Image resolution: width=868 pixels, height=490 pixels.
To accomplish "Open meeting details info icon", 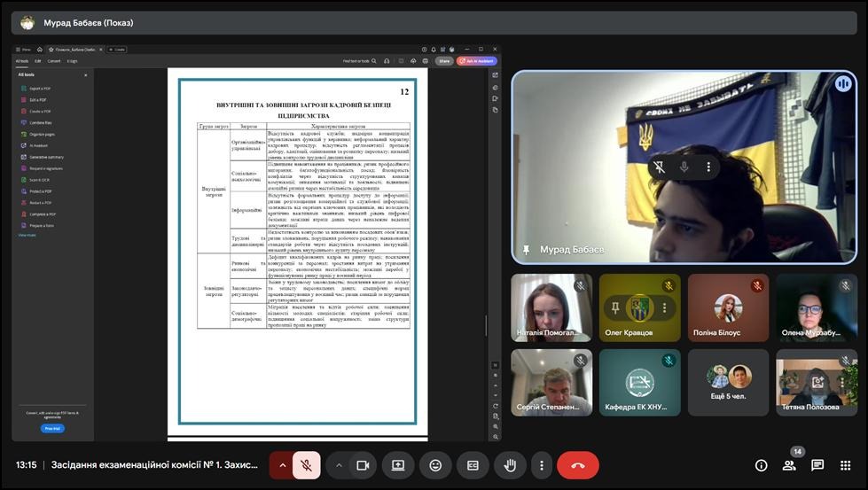I will (x=761, y=465).
